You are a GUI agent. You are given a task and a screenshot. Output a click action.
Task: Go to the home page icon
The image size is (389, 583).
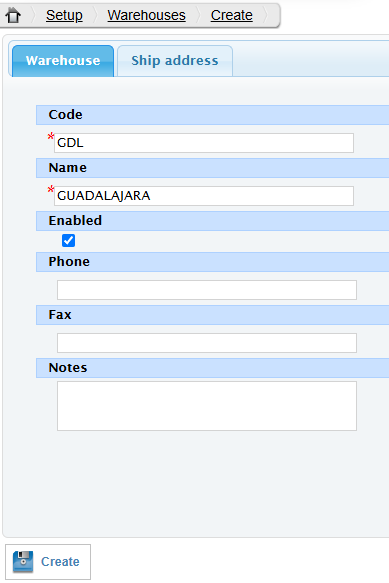tap(13, 15)
